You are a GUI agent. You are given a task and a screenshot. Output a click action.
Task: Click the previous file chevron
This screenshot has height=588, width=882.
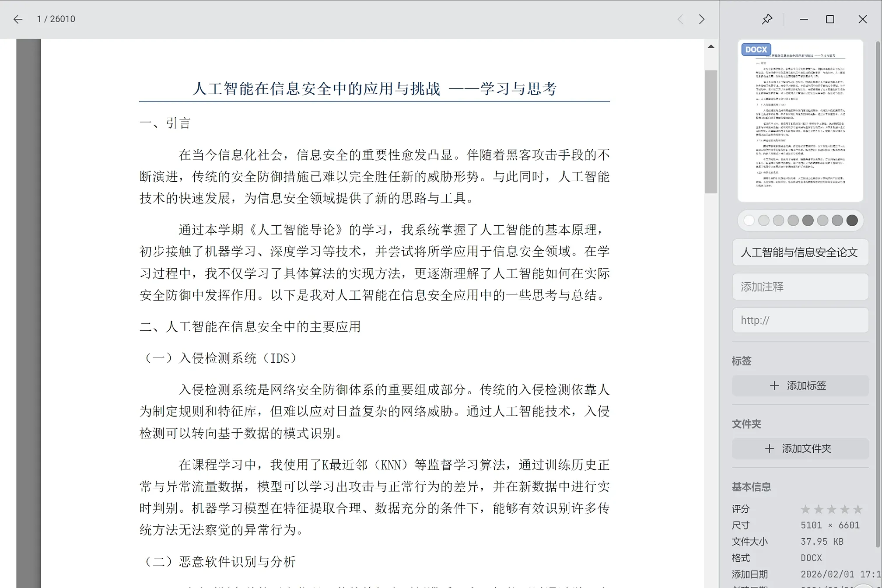(680, 19)
